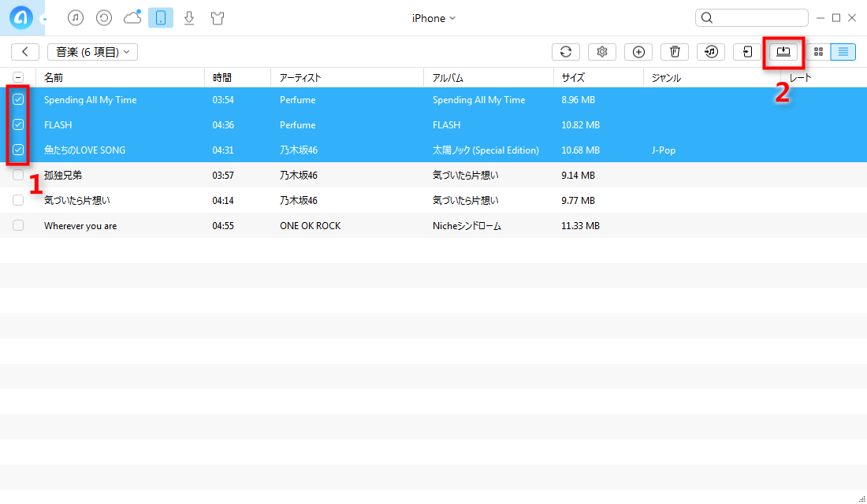Screen dimensions: 867x504
Task: Switch to grid thumbnail view
Action: [x=818, y=51]
